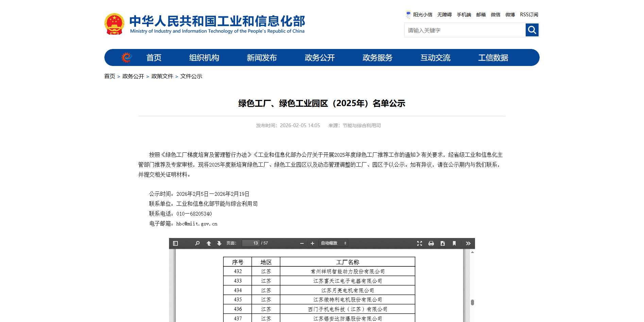Expand more PDF tools via the chevron
Viewport: 644px width, 322px height.
(x=468, y=243)
